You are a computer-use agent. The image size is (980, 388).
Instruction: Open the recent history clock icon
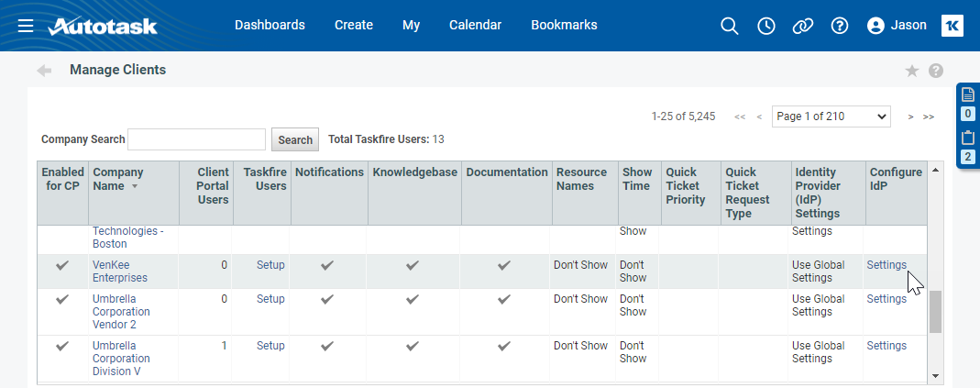(766, 26)
